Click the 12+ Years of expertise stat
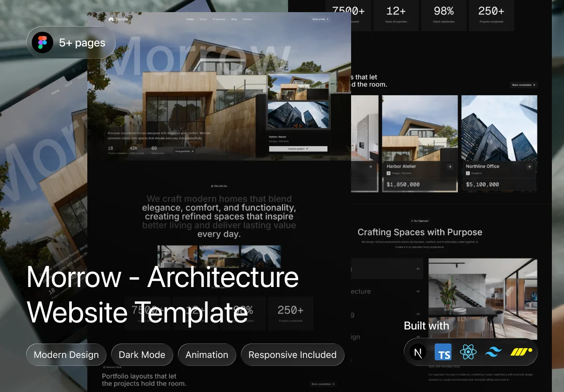This screenshot has height=392, width=564. coord(396,14)
